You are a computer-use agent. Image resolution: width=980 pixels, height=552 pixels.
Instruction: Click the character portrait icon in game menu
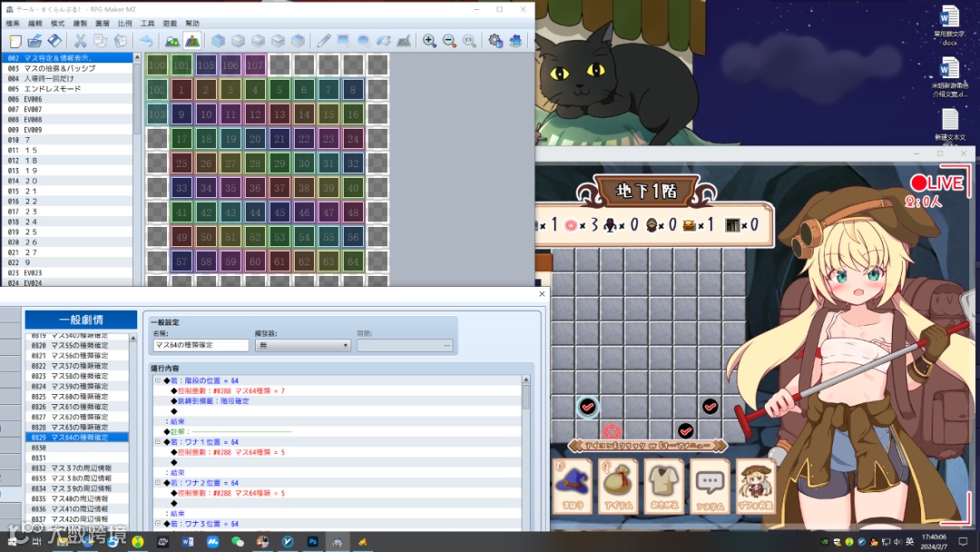pos(756,487)
